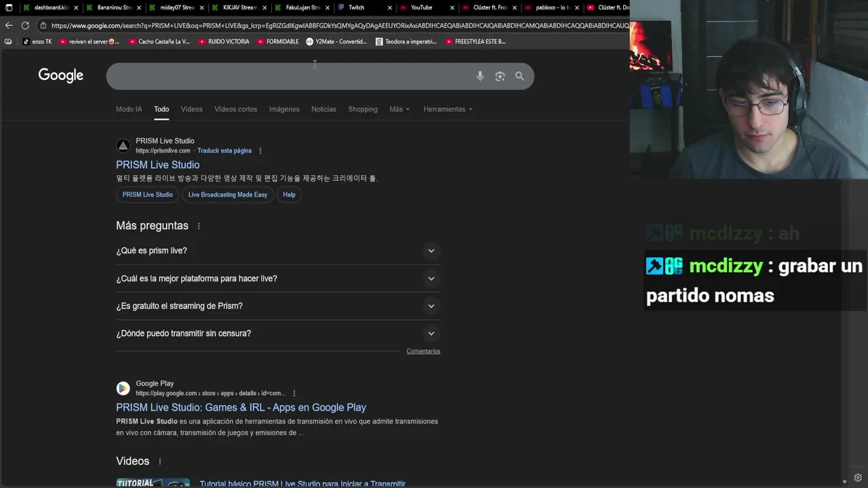Screen dimensions: 868x488
Task: Open more options for the Google Play result
Action: 294,393
